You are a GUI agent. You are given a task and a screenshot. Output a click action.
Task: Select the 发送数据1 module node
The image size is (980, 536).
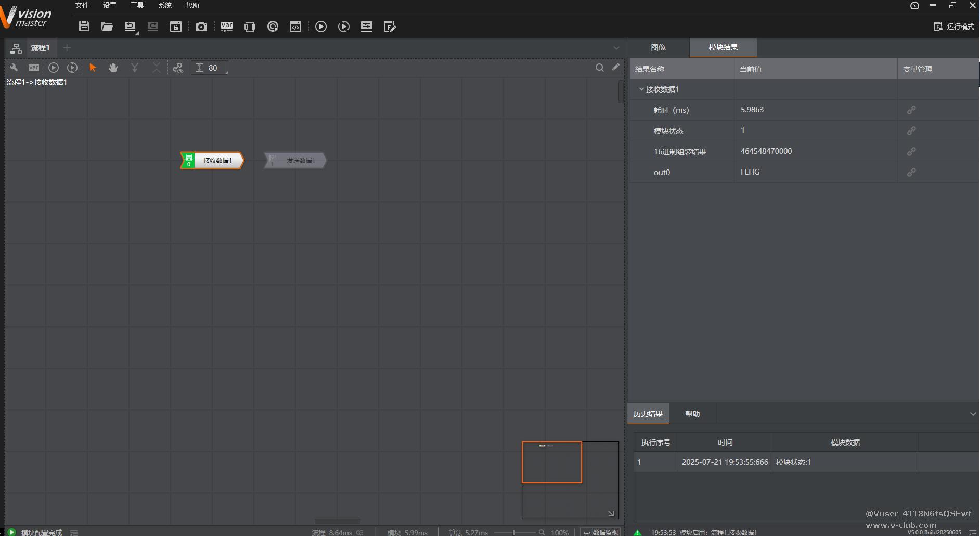coord(295,160)
